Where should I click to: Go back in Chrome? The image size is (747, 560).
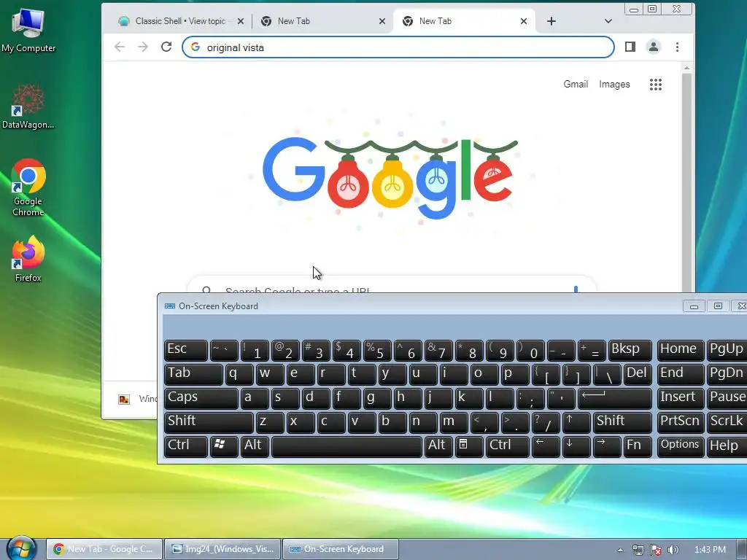point(120,47)
